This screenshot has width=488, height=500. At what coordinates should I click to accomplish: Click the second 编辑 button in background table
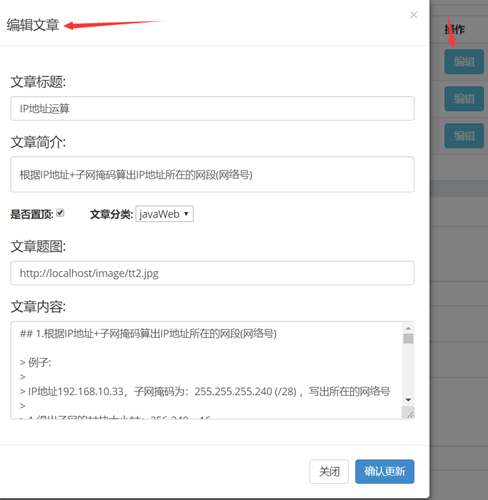tap(464, 99)
